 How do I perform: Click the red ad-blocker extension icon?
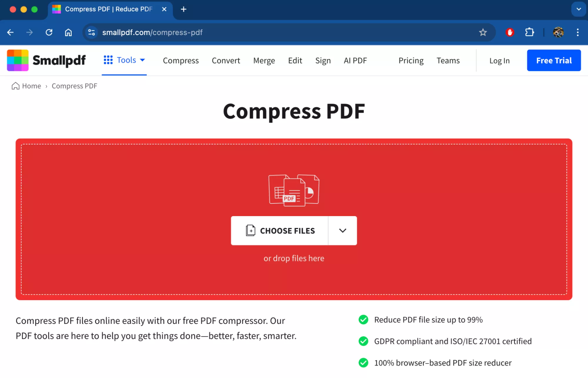(x=510, y=32)
